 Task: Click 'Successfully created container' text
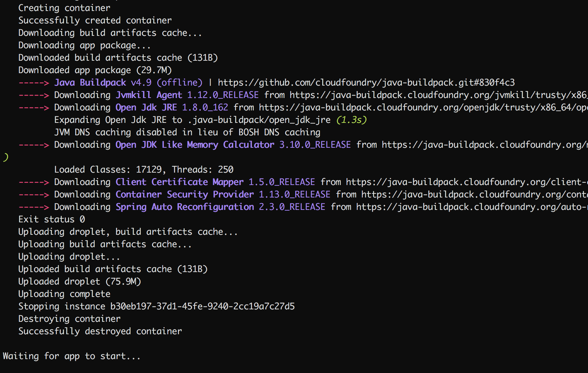coord(95,20)
